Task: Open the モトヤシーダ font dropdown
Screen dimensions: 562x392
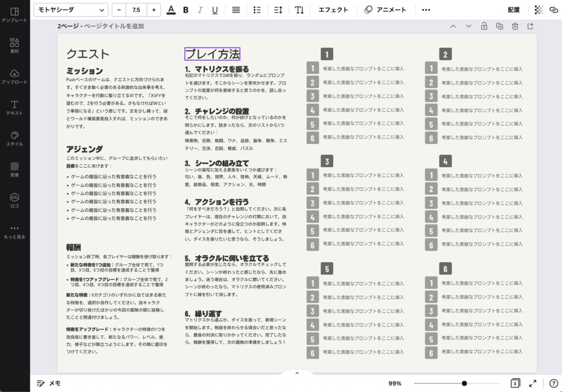Action: pyautogui.click(x=70, y=9)
